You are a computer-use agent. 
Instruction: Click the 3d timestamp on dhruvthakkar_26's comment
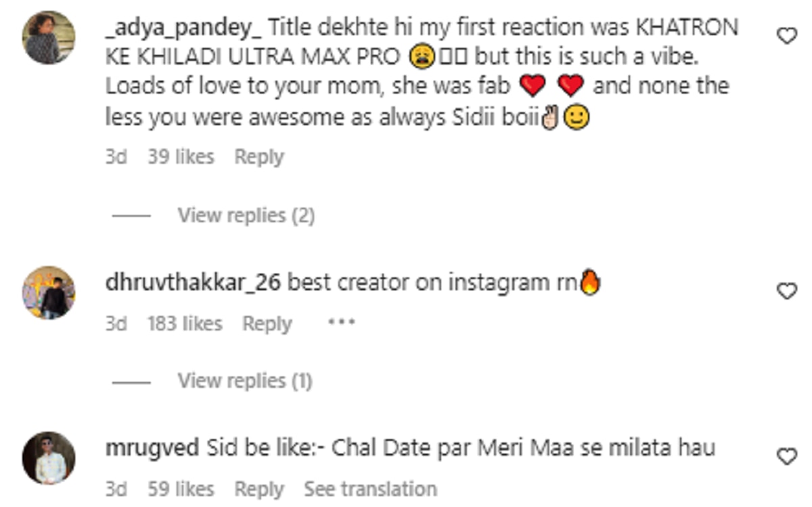point(116,324)
